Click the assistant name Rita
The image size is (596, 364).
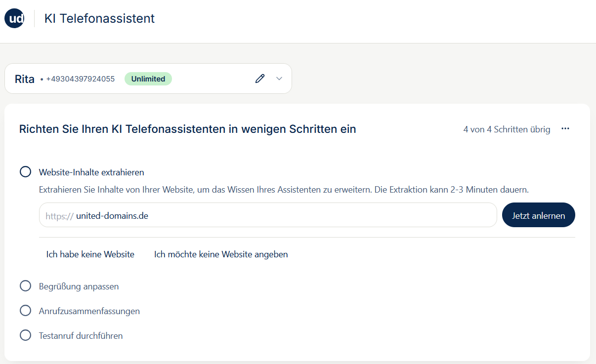tap(25, 79)
